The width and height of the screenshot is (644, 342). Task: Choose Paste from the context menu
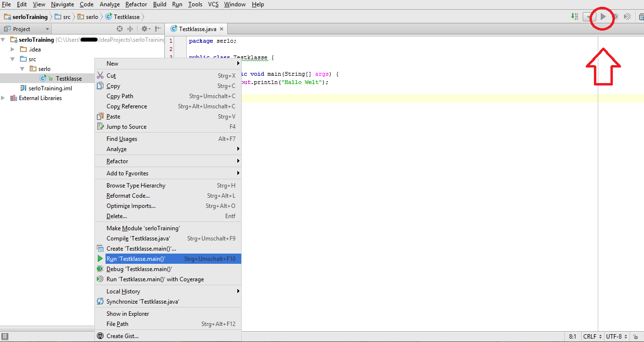(168, 117)
